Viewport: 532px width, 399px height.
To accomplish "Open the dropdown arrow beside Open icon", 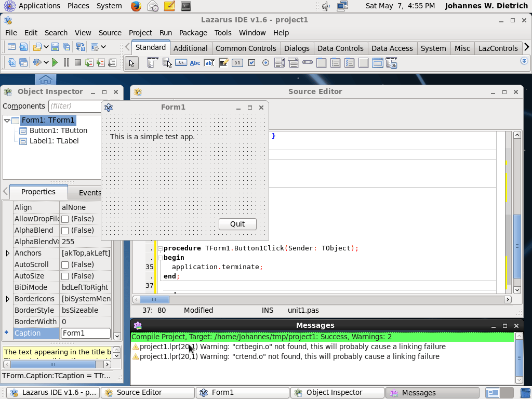I will (x=46, y=47).
